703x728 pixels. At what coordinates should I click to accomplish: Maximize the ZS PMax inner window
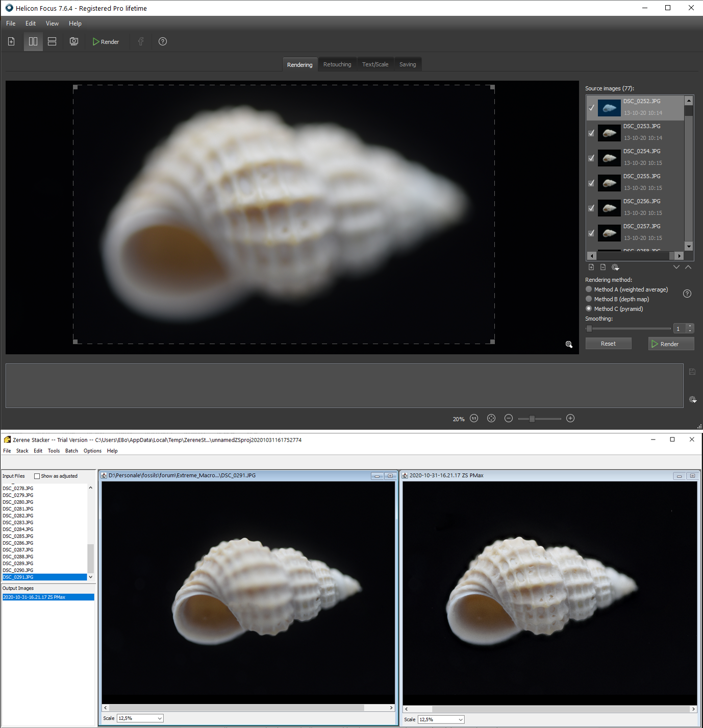point(692,476)
